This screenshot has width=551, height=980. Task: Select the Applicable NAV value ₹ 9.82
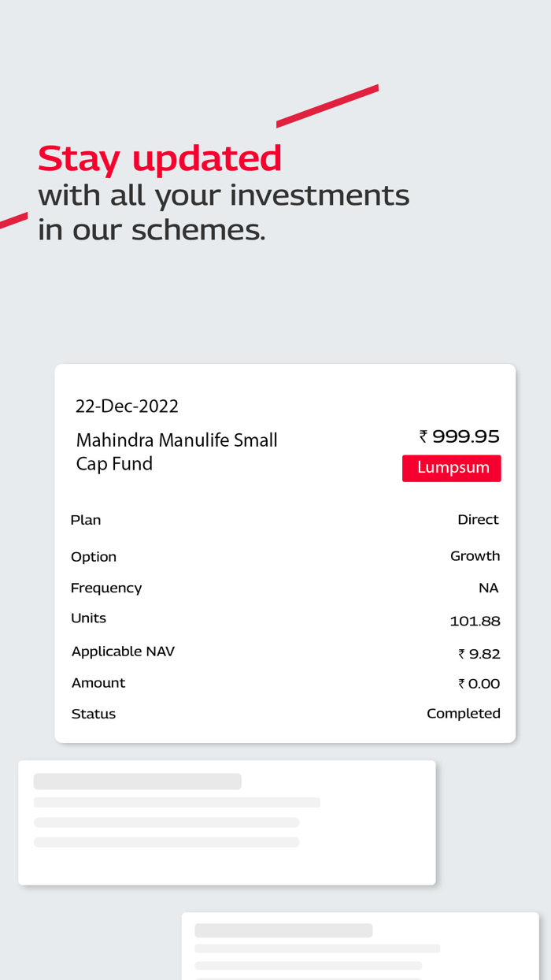coord(480,652)
